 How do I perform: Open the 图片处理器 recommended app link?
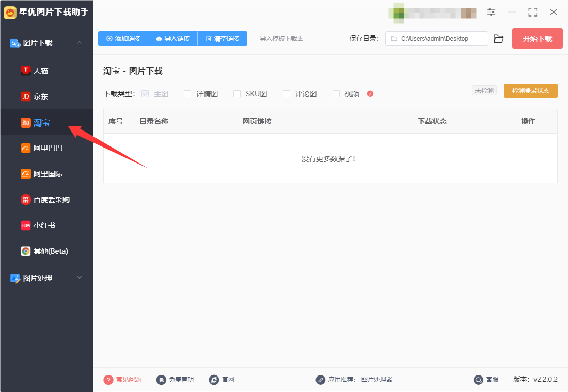point(377,380)
